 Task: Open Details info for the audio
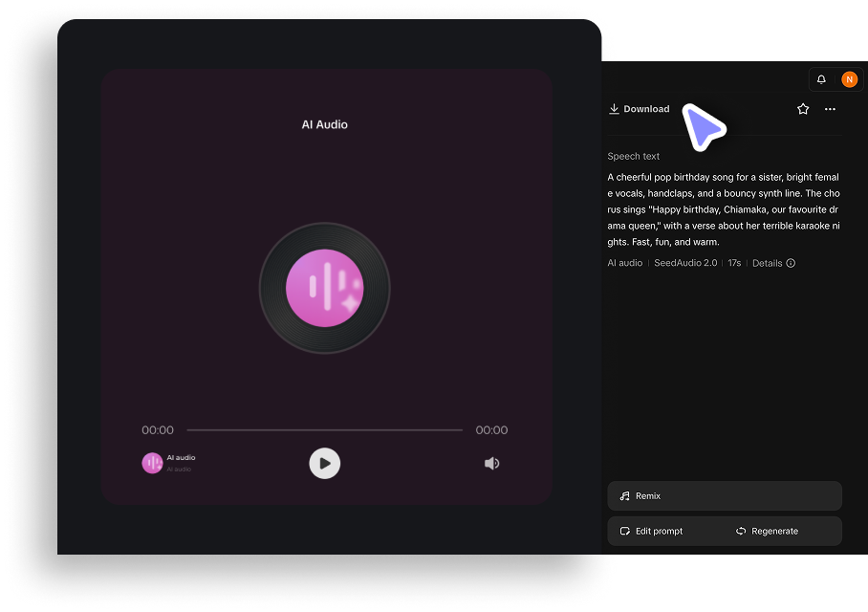[x=774, y=263]
